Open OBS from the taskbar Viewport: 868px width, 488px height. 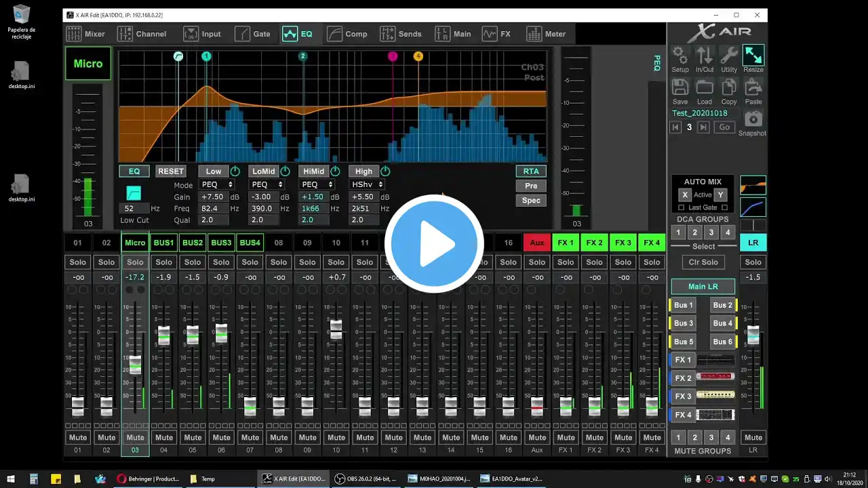point(368,479)
